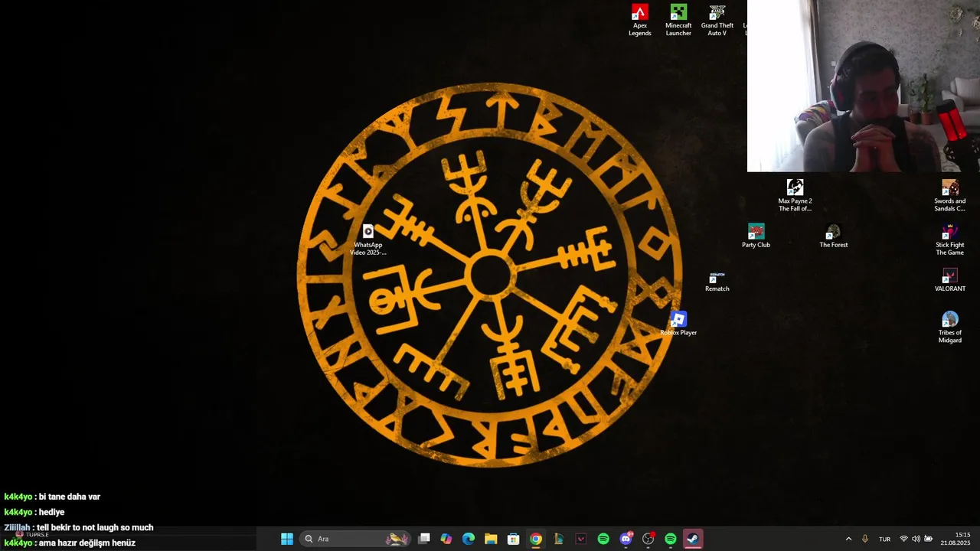Switch to OBS Studio in the taskbar
Screen dimensions: 980x551
[648, 539]
